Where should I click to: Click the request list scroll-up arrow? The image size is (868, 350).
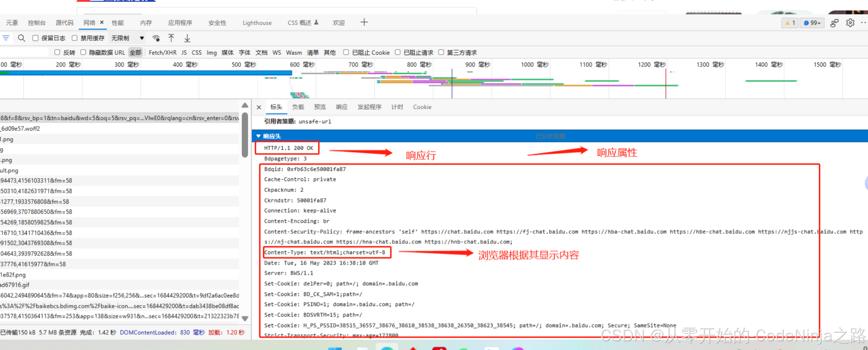[x=245, y=106]
